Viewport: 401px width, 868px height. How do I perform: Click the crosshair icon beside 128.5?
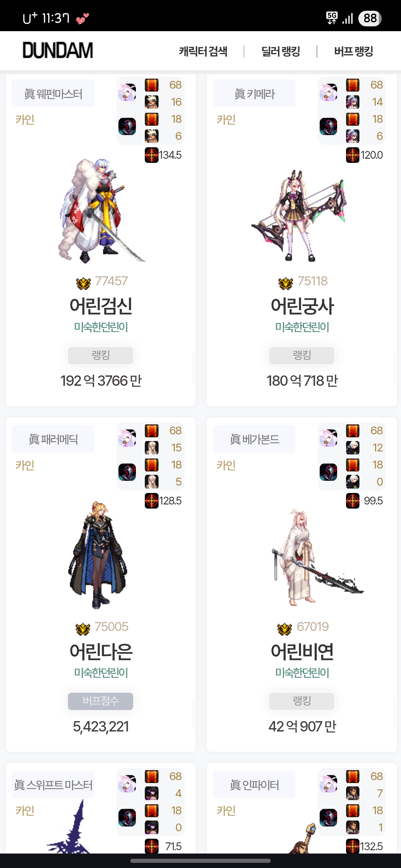point(151,501)
